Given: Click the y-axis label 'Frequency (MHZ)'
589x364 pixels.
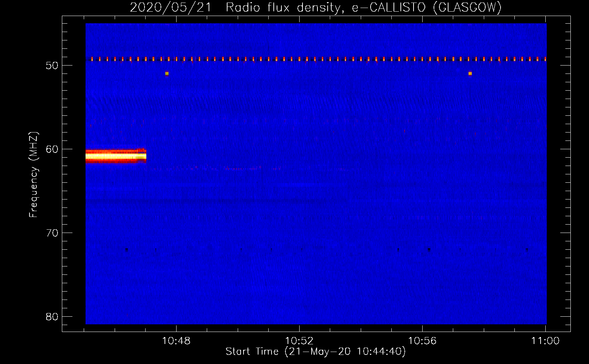Looking at the screenshot, I should pos(33,175).
